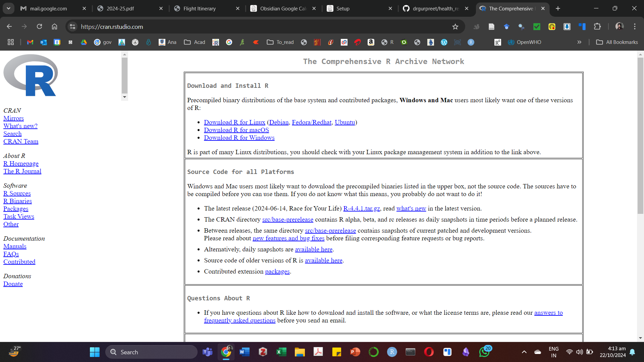Open the browser extensions puzzle icon
Viewport: 644px width, 362px height.
tap(597, 26)
